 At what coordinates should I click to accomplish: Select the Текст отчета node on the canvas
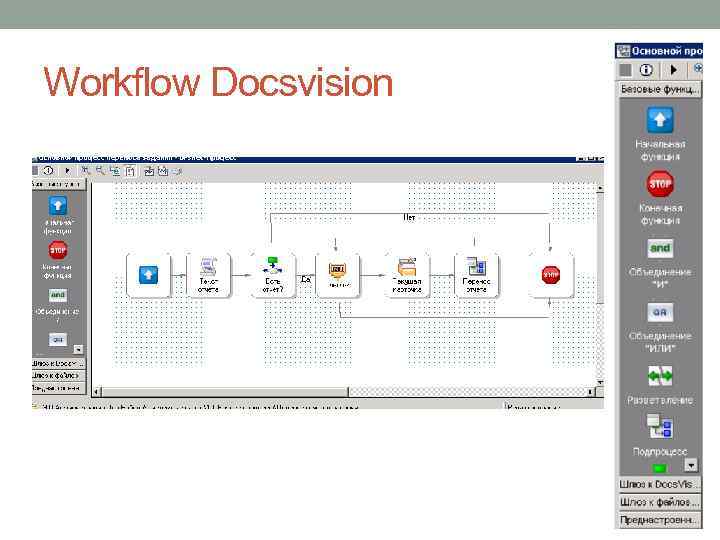click(x=208, y=275)
